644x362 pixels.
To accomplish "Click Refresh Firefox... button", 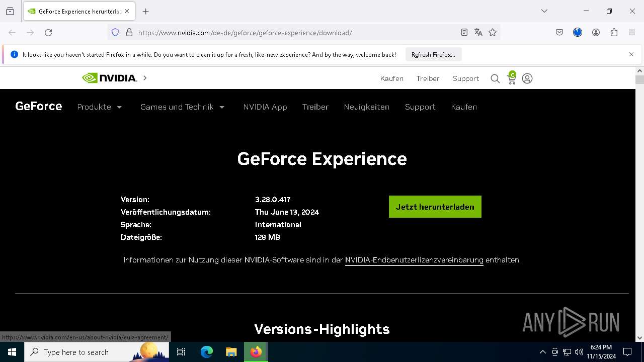I will [433, 54].
